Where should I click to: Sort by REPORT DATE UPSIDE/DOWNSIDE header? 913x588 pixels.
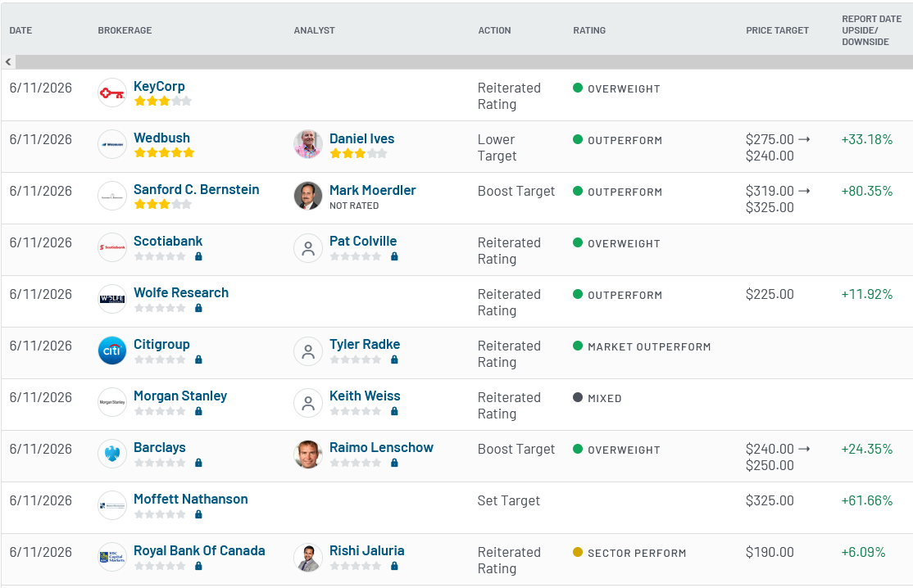[872, 30]
